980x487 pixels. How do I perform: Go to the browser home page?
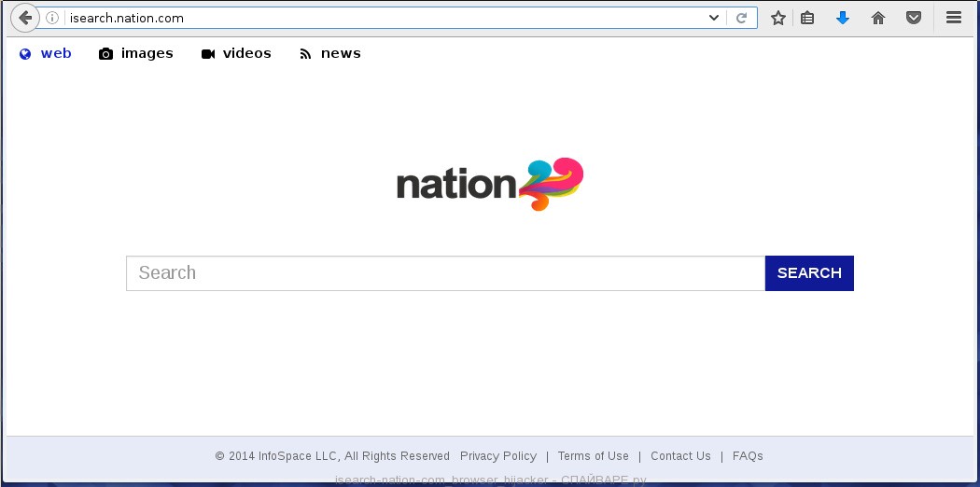click(x=878, y=18)
